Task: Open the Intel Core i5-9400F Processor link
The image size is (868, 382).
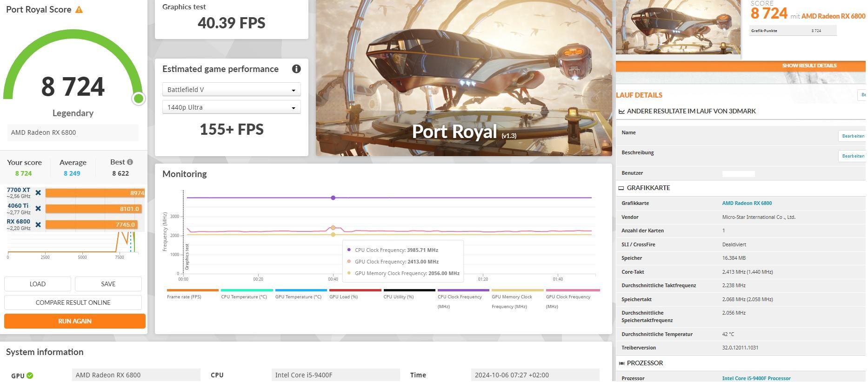Action: (756, 378)
